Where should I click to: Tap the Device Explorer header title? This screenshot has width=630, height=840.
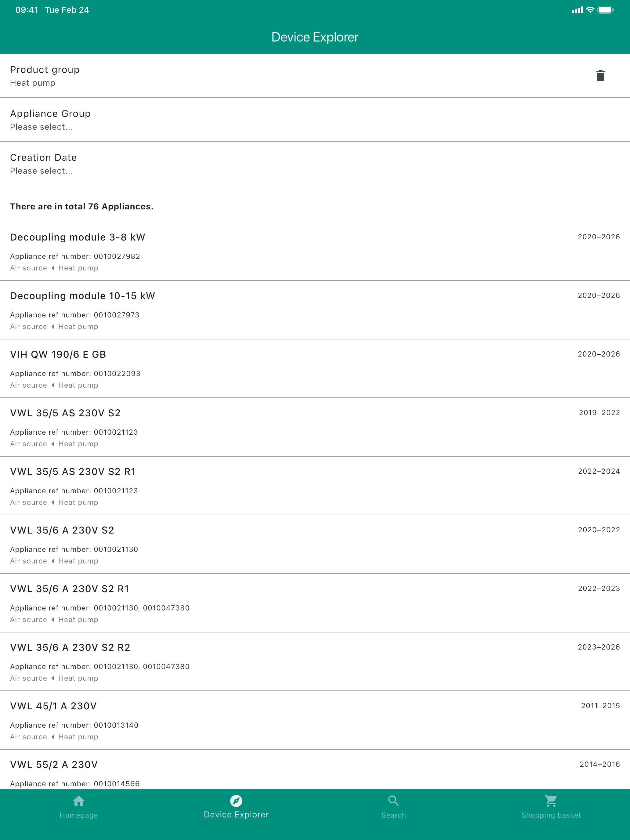[315, 37]
